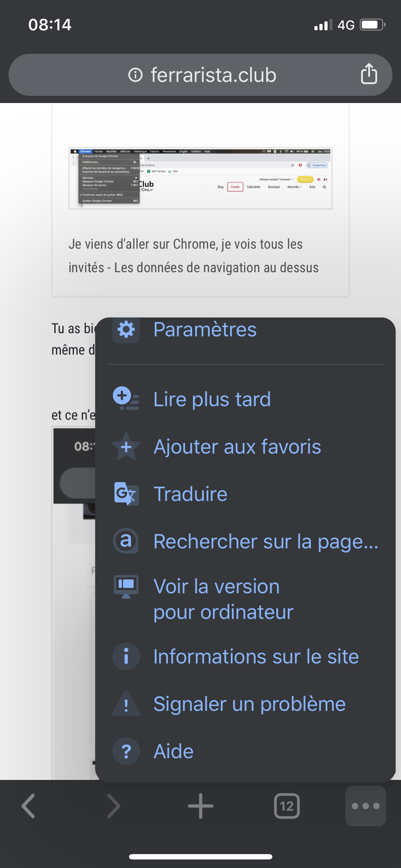Tap the Lire plus tard icon
Image resolution: width=401 pixels, height=868 pixels.
pyautogui.click(x=126, y=399)
